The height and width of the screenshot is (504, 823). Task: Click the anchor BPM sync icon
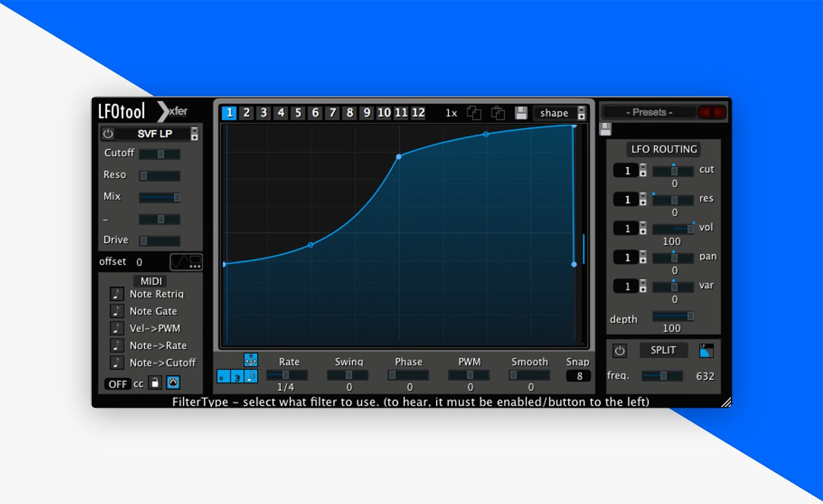coord(251,360)
